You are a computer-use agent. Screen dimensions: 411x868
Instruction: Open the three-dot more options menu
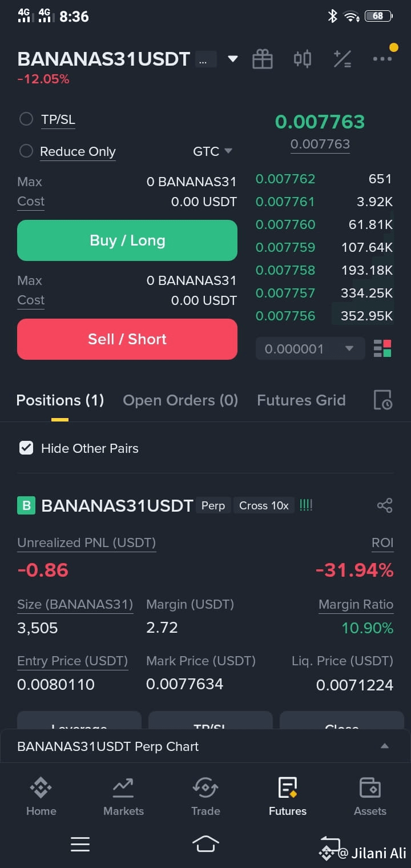(382, 59)
